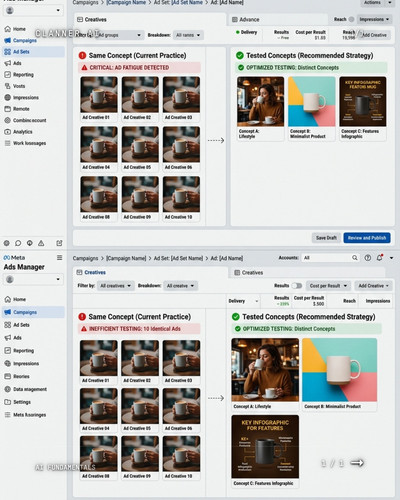Open the 'All creative' breakdown dropdown
The image size is (400, 500).
[180, 286]
